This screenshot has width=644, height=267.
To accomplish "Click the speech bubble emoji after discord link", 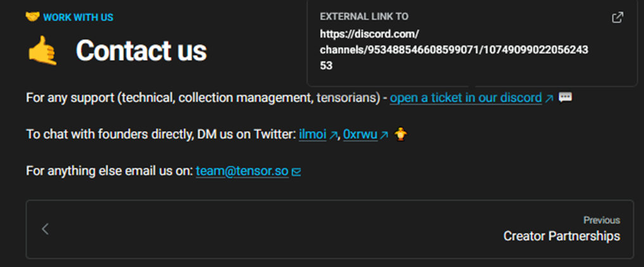I will coord(565,98).
